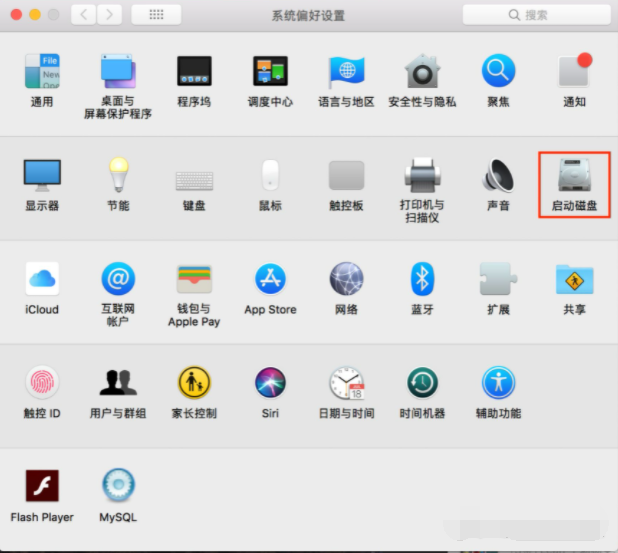
Task: Click the 搜索 search field
Action: (x=536, y=15)
